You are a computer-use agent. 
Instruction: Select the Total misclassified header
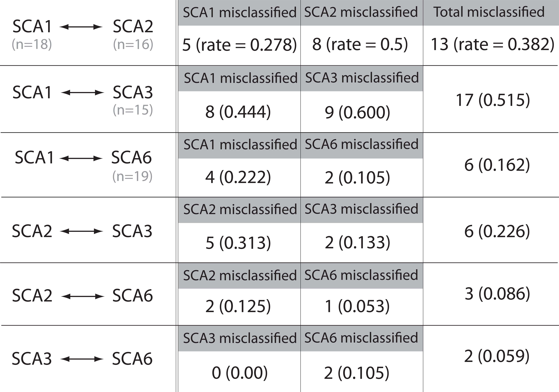point(489,12)
